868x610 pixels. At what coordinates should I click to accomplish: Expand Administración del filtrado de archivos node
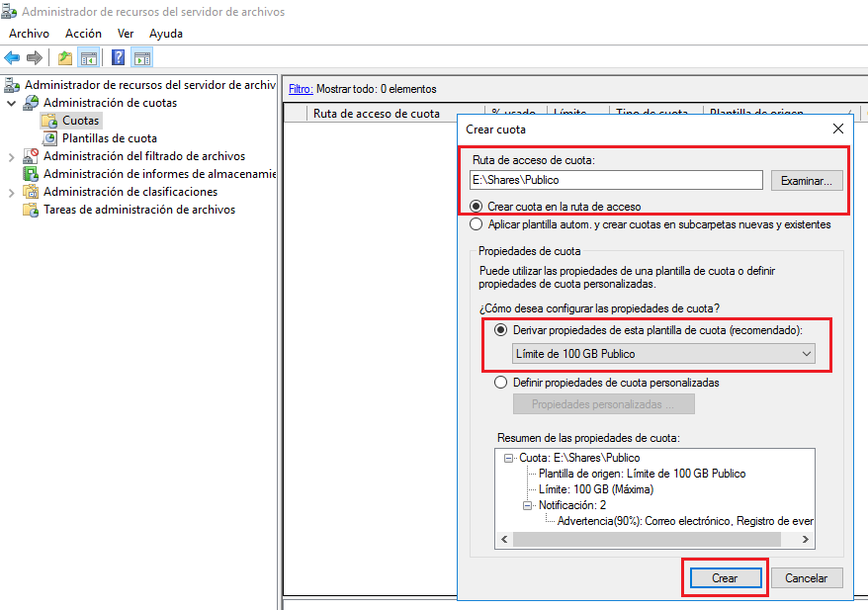pyautogui.click(x=12, y=156)
